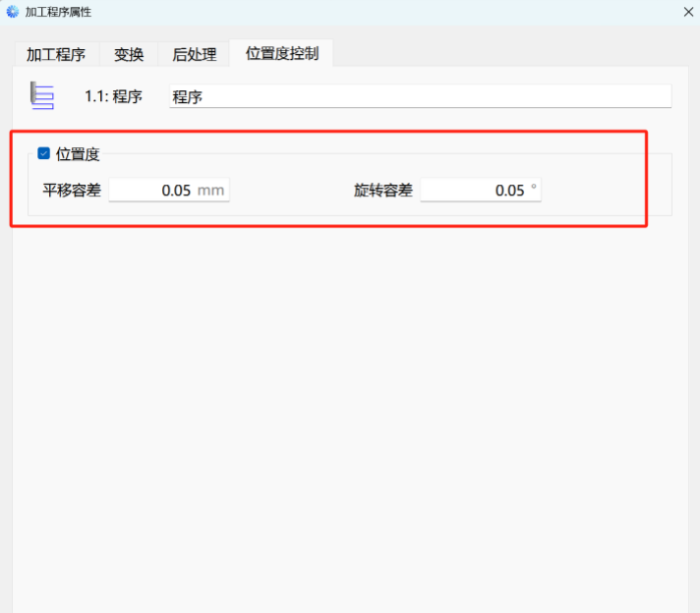700x613 pixels.
Task: Click the 位置度控制 tab
Action: pyautogui.click(x=282, y=53)
